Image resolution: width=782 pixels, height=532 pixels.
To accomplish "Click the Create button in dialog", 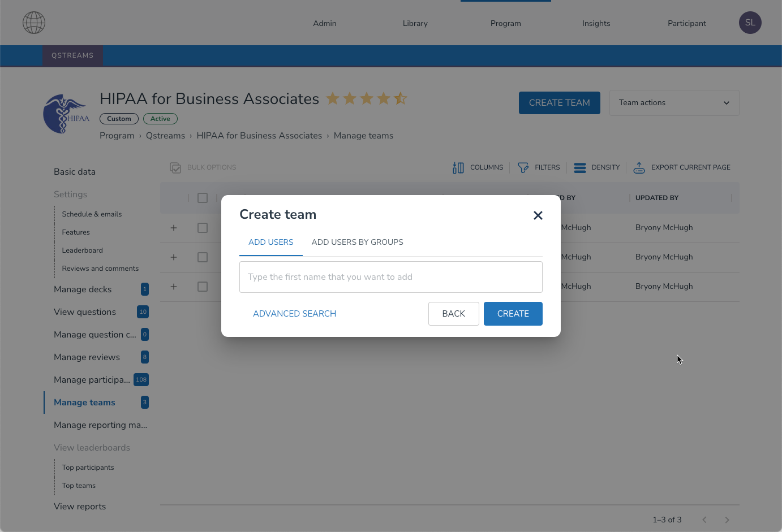I will [513, 314].
